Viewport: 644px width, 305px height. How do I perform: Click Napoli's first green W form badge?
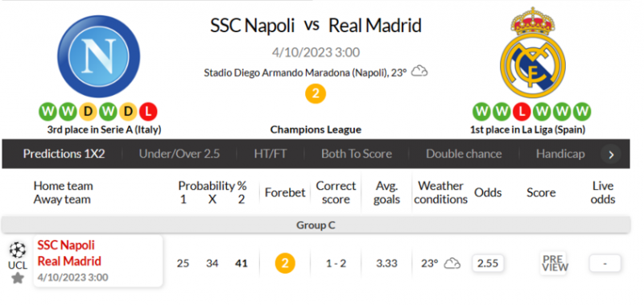pos(47,111)
